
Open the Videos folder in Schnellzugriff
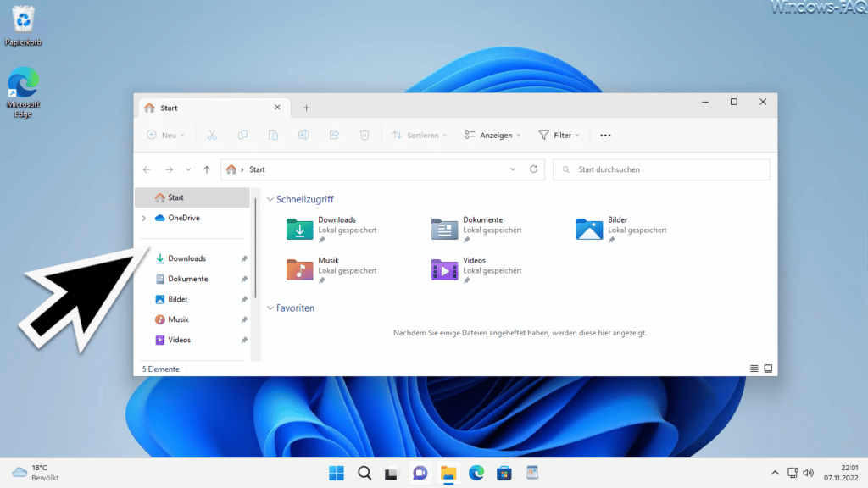pos(476,270)
